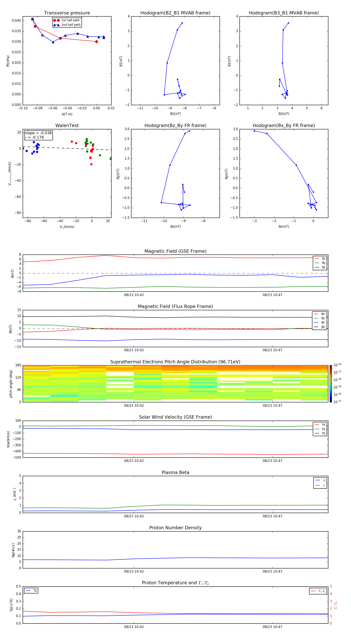
Task: Click the "pitch angle (deg)" y-axis label
Action: tap(11, 384)
